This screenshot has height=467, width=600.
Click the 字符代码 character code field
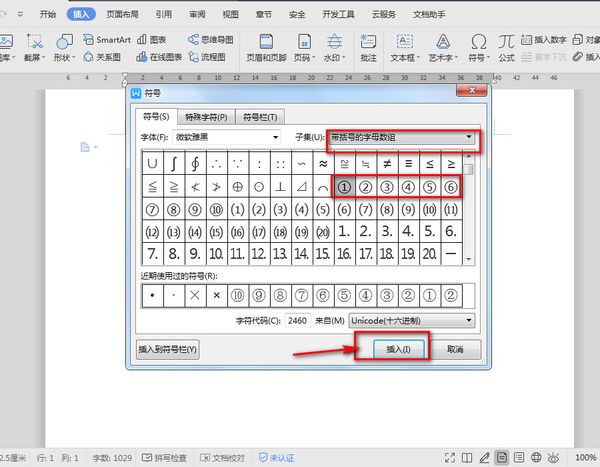click(x=299, y=320)
